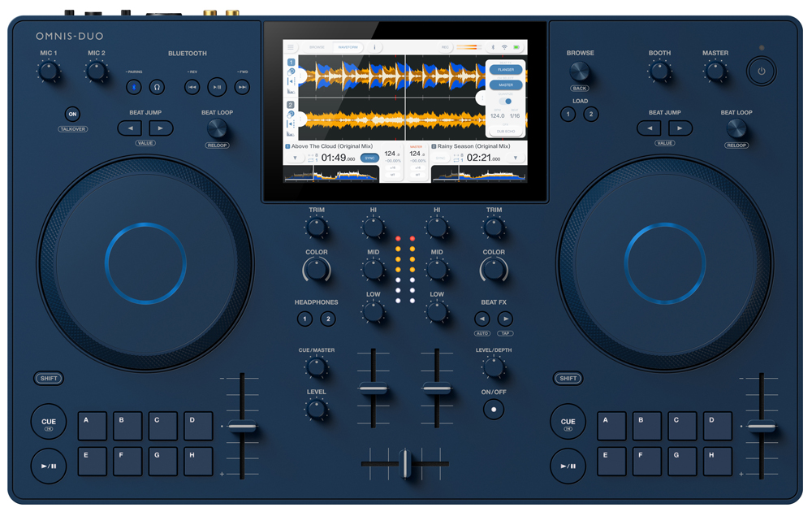
Task: Tap the Wi-Fi status icon on screen
Action: click(x=504, y=47)
